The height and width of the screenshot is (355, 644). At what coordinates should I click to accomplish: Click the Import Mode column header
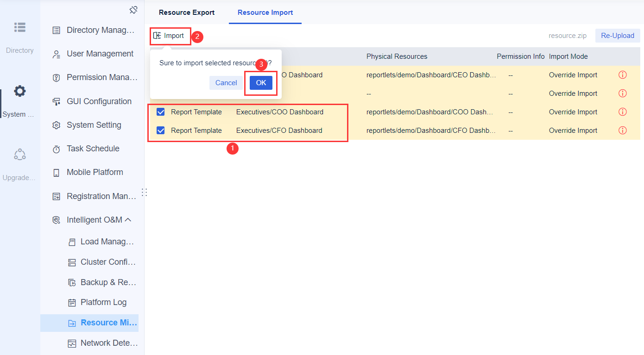coord(568,56)
